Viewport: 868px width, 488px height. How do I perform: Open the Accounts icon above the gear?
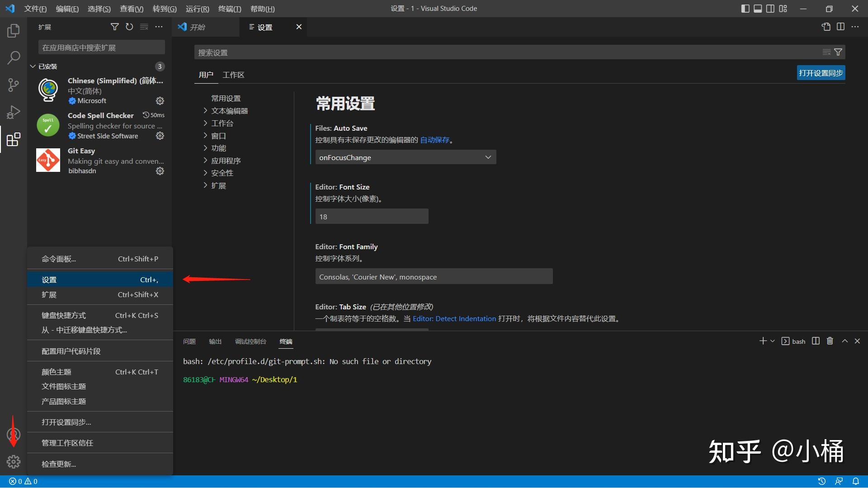pyautogui.click(x=13, y=434)
